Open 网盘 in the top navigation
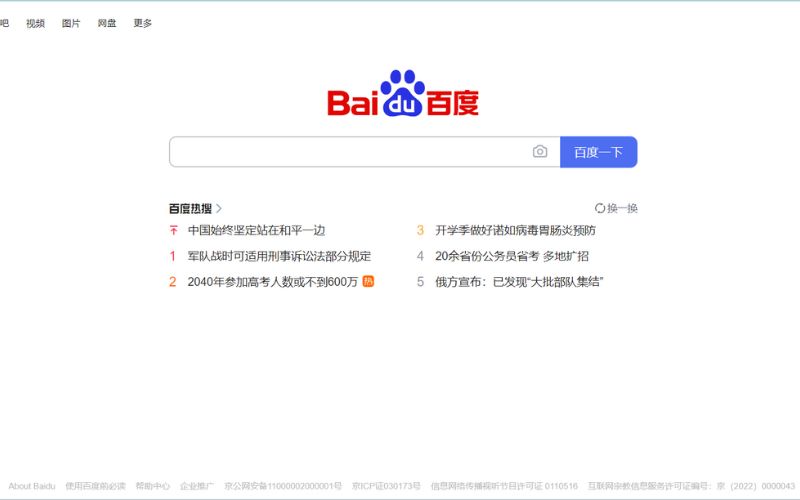The image size is (800, 500). pyautogui.click(x=107, y=23)
